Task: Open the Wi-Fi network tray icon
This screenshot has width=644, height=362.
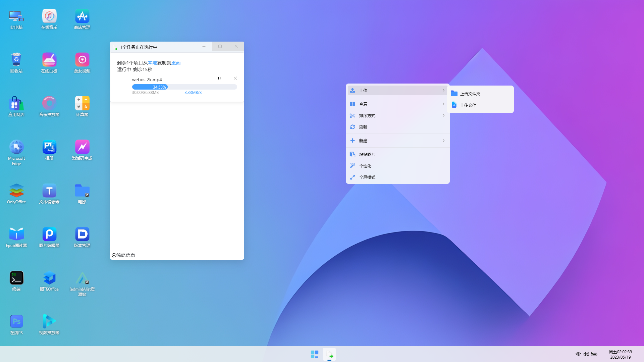Action: 578,354
